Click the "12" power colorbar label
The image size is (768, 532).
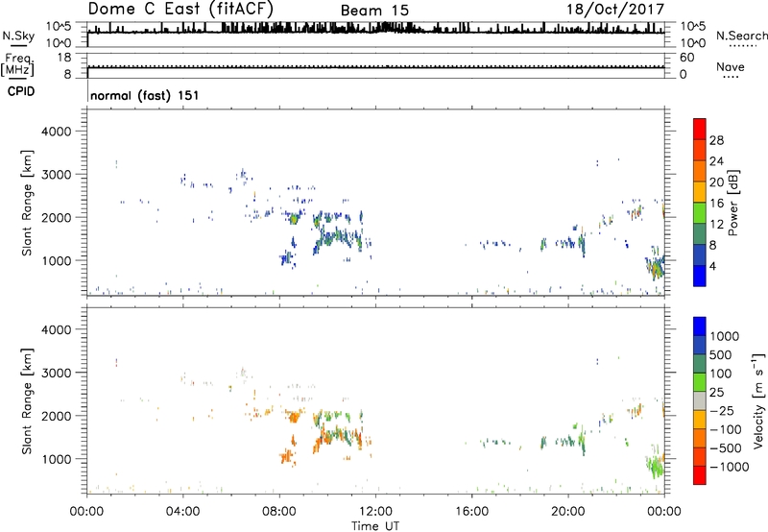pos(716,225)
